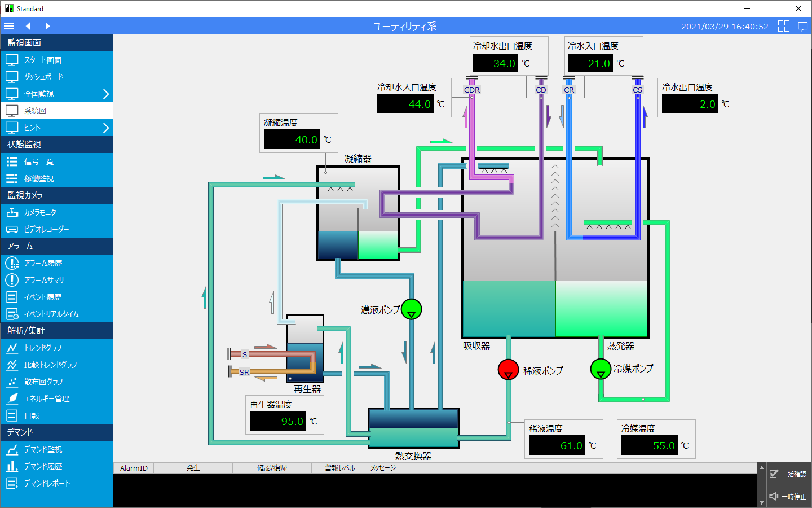
Task: Open 日報 report icon
Action: click(x=12, y=415)
